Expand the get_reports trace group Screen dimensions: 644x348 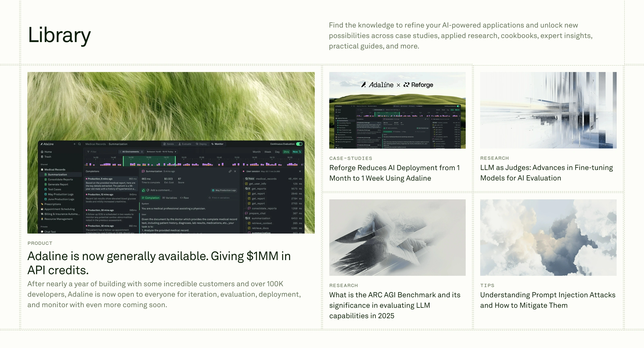click(248, 189)
